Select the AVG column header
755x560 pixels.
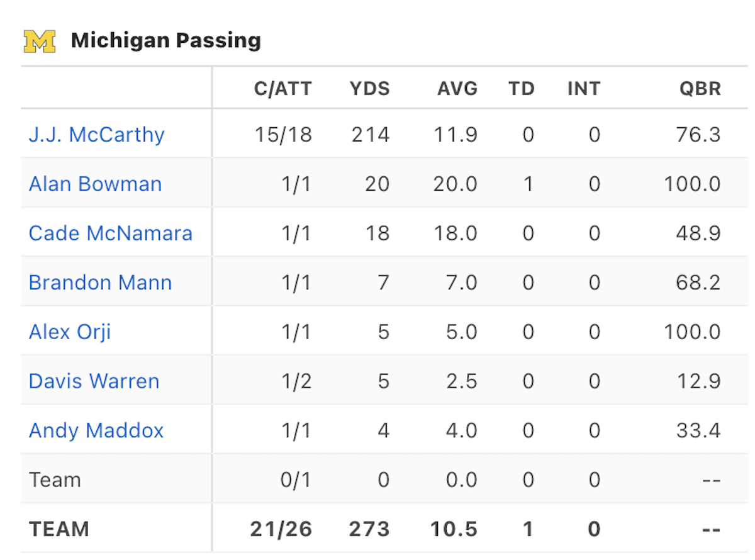click(457, 89)
